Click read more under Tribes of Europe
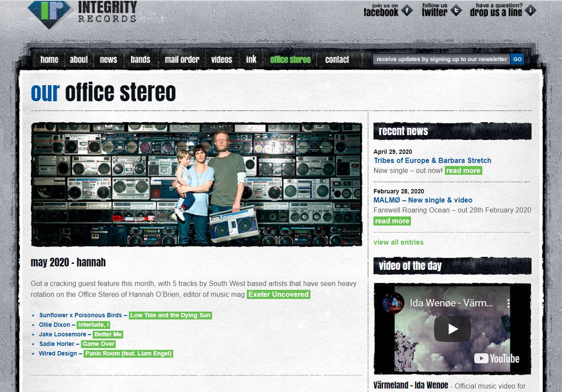562x392 pixels. tap(463, 171)
